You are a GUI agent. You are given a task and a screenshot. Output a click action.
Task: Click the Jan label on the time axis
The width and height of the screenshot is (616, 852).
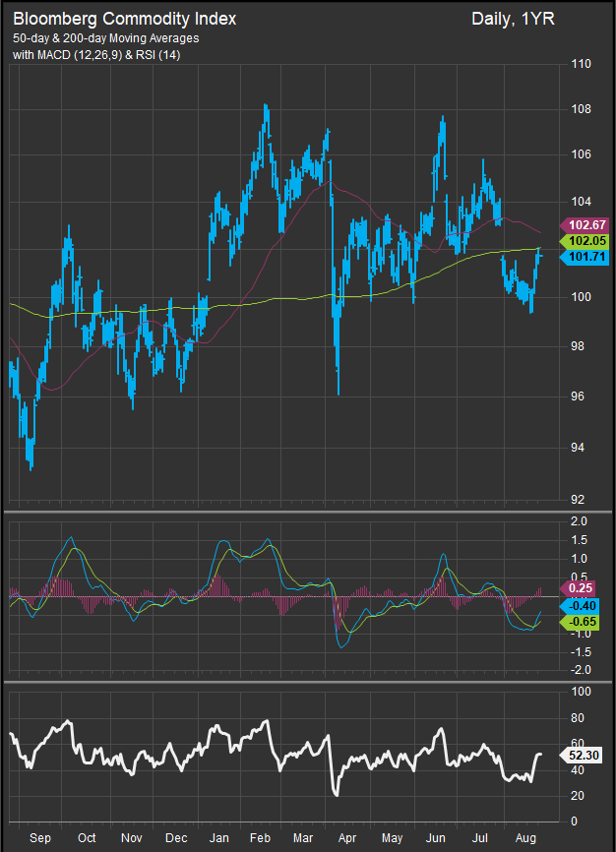(x=219, y=838)
